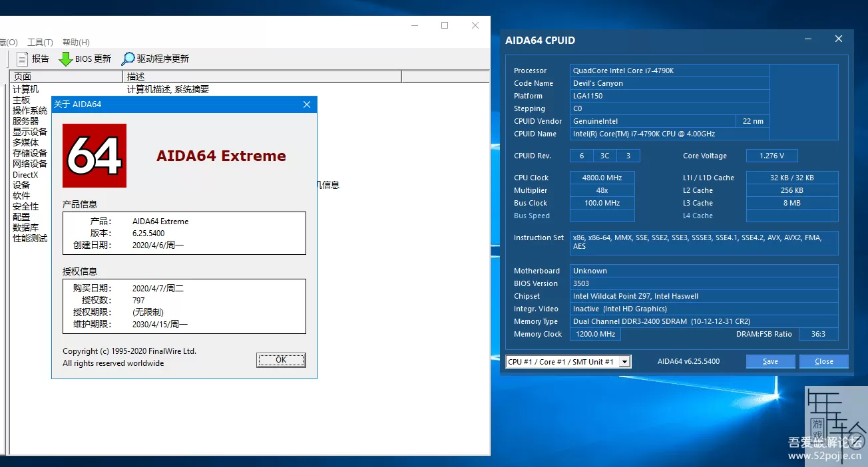This screenshot has height=467, width=868.
Task: Click the Code Name value "Devil's Canyon"
Action: tap(670, 83)
